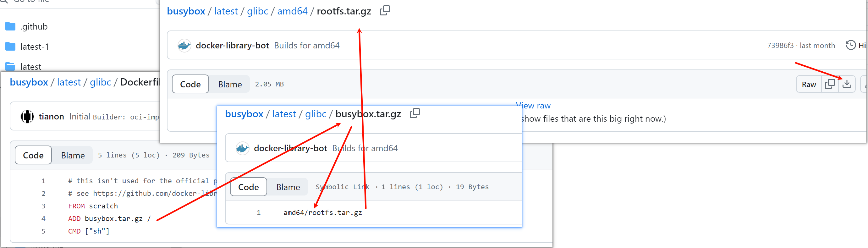The image size is (868, 248).
Task: Select Code tab in the Dockerfile panel
Action: [x=33, y=155]
